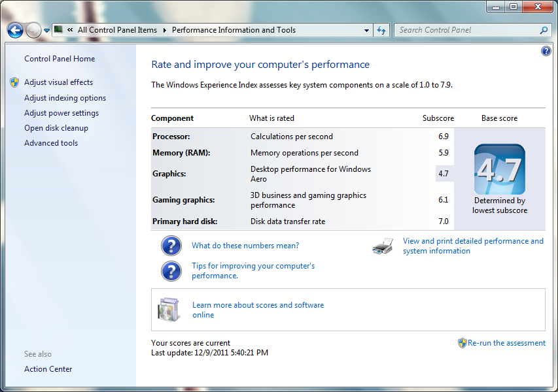The image size is (558, 392).
Task: View and print detailed performance information
Action: (x=473, y=246)
